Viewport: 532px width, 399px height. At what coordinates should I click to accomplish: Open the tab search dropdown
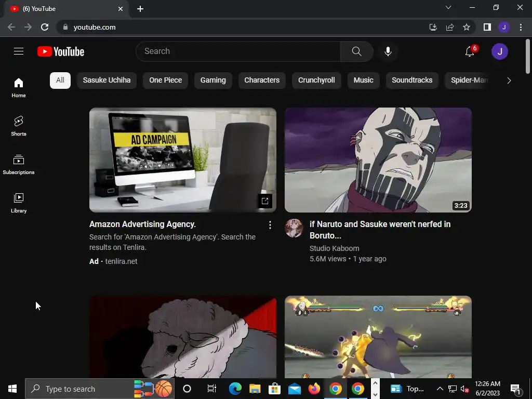448,7
